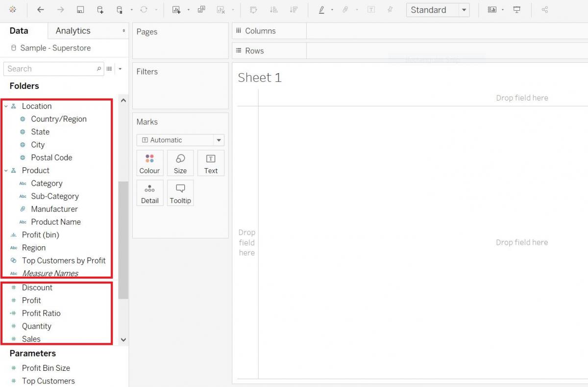Switch to the Analytics tab
The width and height of the screenshot is (588, 387).
click(73, 30)
